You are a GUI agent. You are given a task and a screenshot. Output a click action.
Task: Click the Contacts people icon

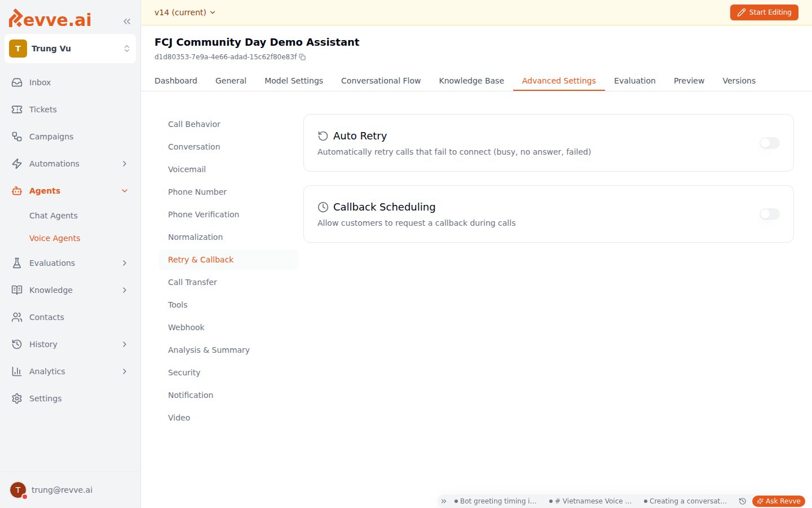(17, 317)
